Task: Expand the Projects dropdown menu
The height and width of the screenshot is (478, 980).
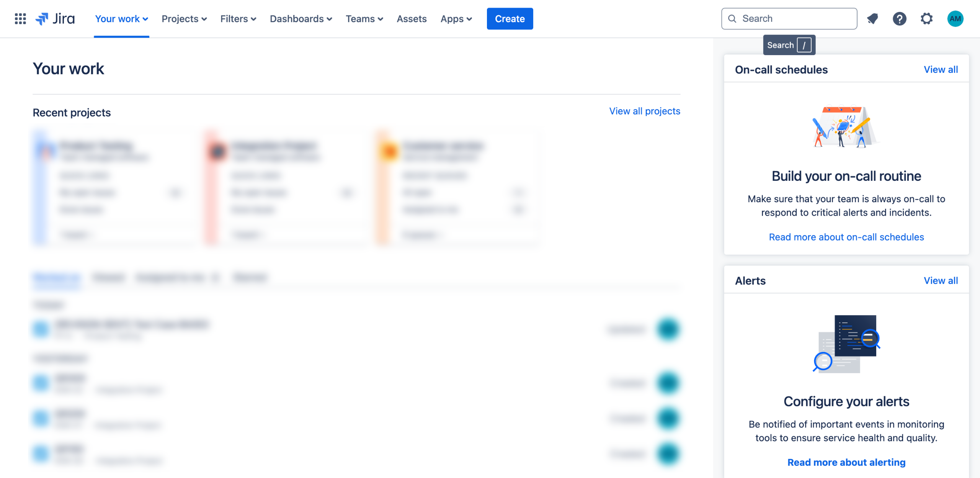Action: click(184, 19)
